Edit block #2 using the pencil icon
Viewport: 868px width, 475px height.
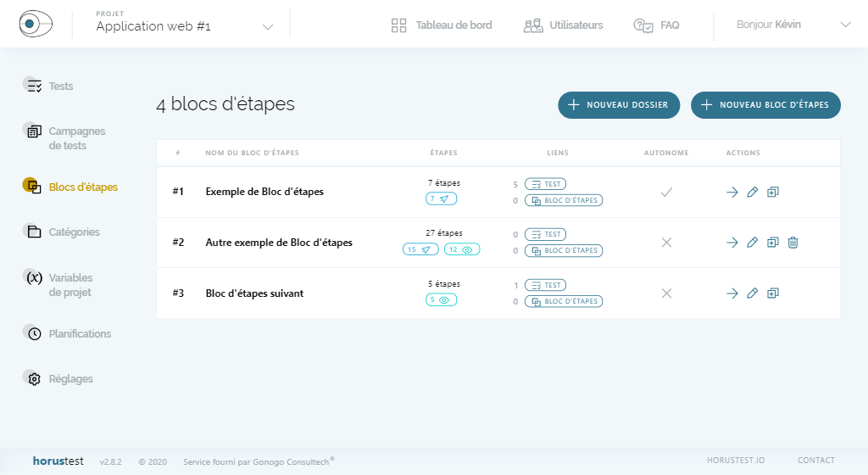click(752, 243)
